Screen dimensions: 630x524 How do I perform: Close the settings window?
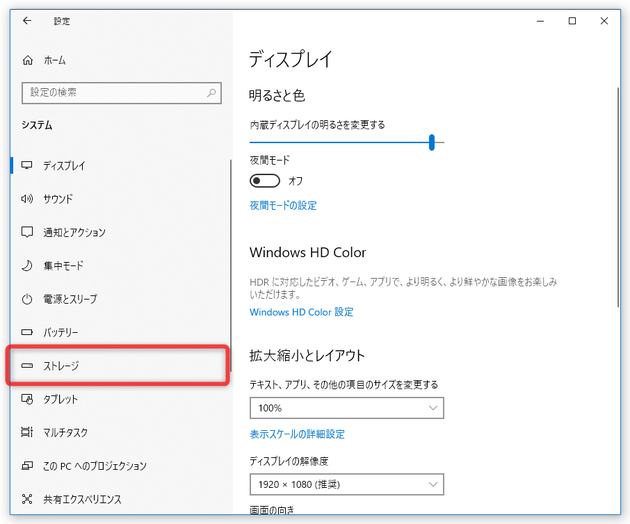pyautogui.click(x=604, y=21)
